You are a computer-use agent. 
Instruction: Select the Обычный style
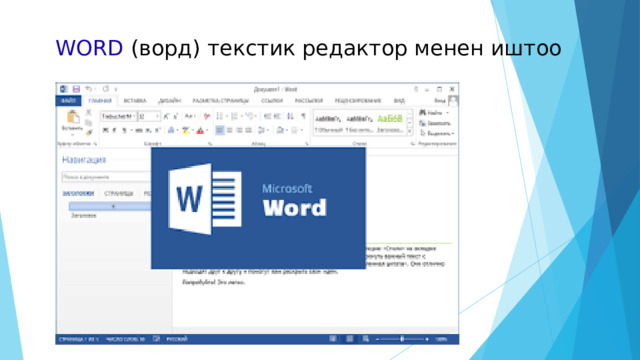(x=329, y=124)
